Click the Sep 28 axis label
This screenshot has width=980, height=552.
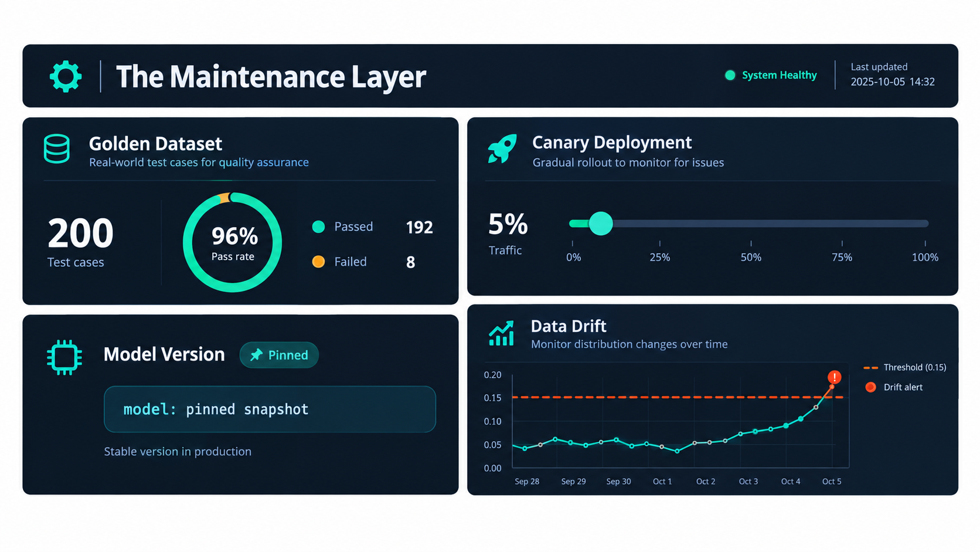point(527,482)
